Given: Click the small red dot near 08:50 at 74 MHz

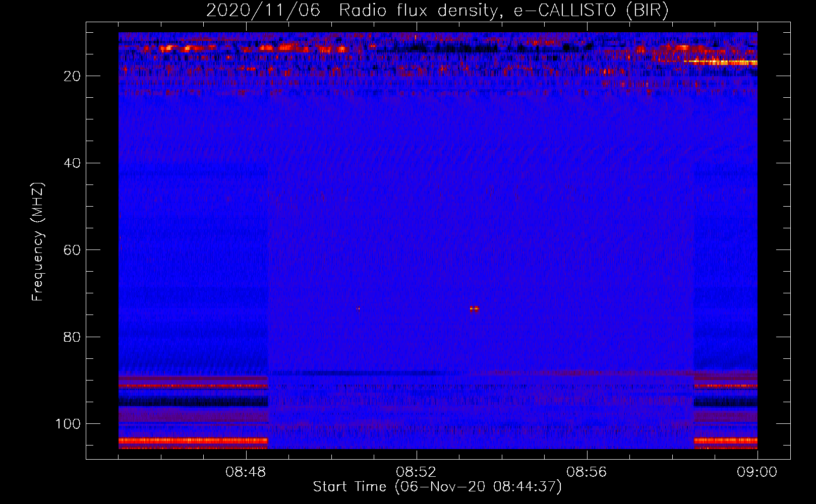Looking at the screenshot, I should click(x=359, y=308).
